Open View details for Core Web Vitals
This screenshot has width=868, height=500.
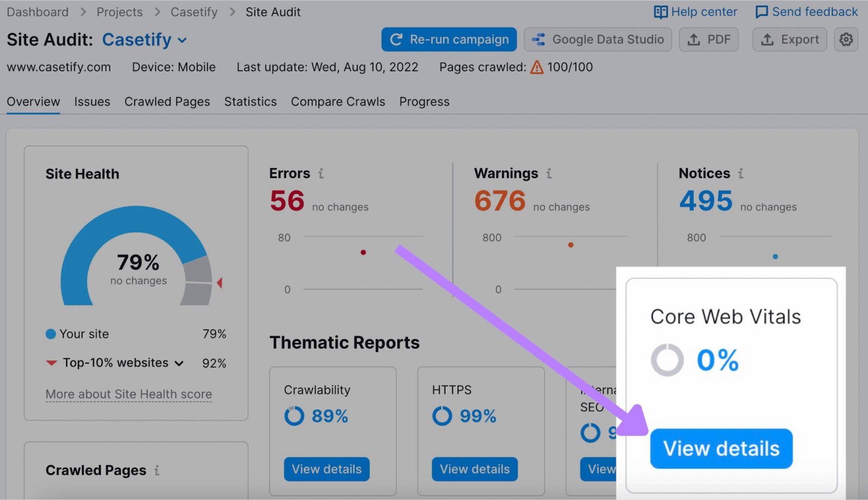click(x=722, y=449)
